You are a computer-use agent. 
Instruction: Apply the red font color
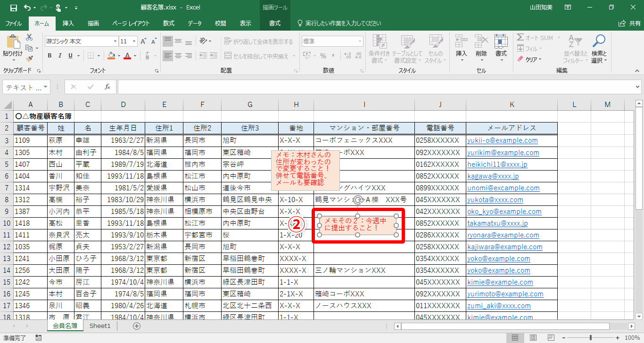click(127, 56)
